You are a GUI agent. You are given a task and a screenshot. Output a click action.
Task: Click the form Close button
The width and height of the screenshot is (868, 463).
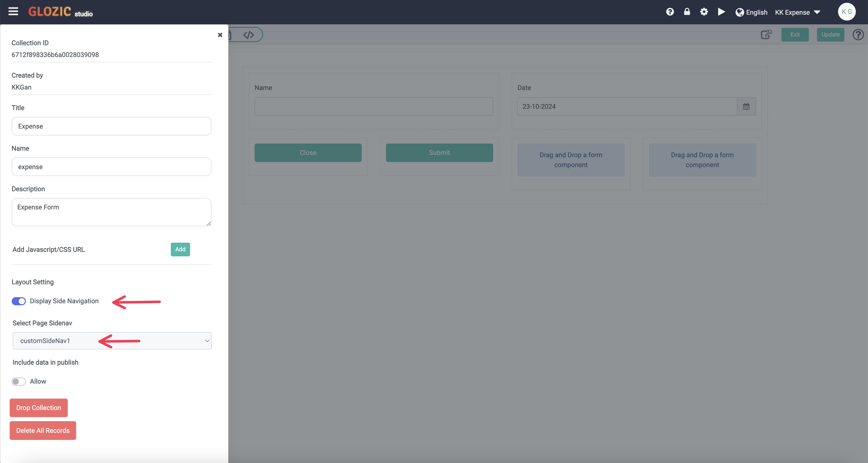[x=308, y=153]
